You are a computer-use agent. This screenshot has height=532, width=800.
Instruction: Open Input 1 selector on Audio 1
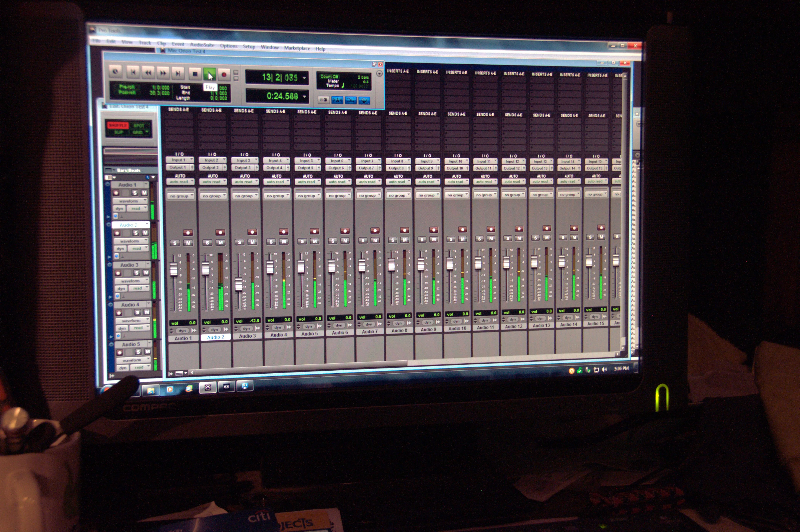(x=179, y=160)
